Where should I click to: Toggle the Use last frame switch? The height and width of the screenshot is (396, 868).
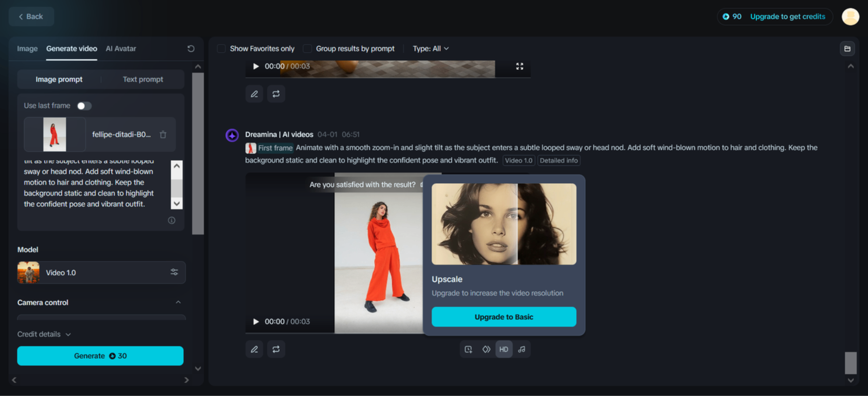[84, 106]
